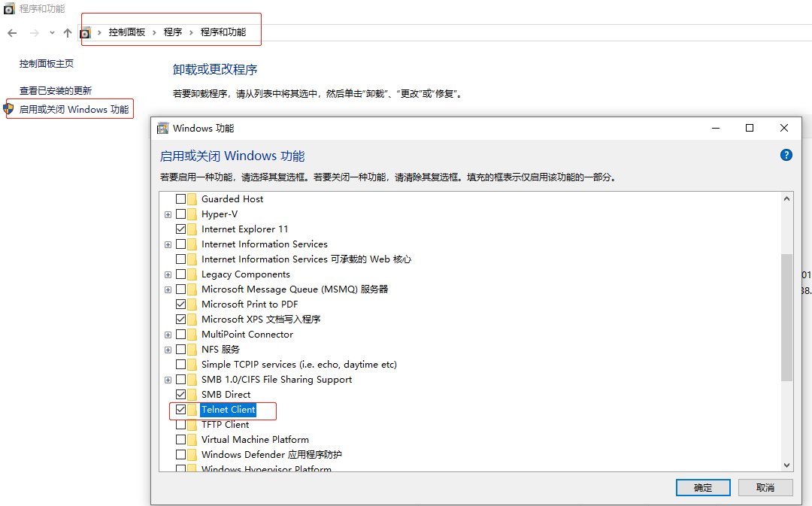Expand Microsoft Message Queue (MSMQ) node
The width and height of the screenshot is (812, 506).
[168, 289]
